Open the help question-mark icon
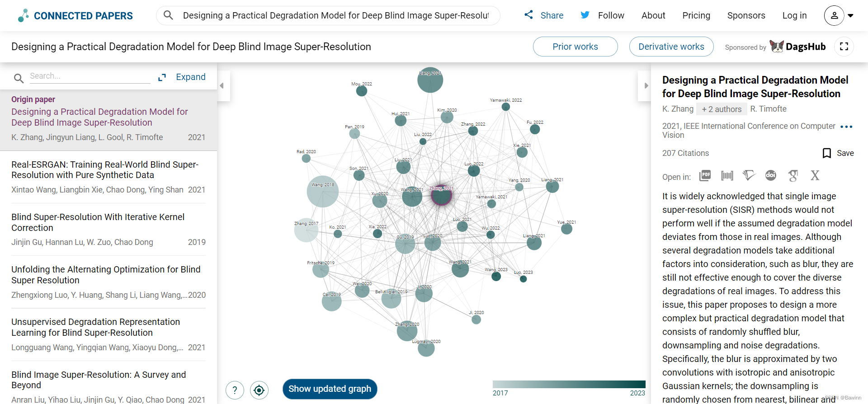The width and height of the screenshot is (868, 404). pyautogui.click(x=235, y=390)
